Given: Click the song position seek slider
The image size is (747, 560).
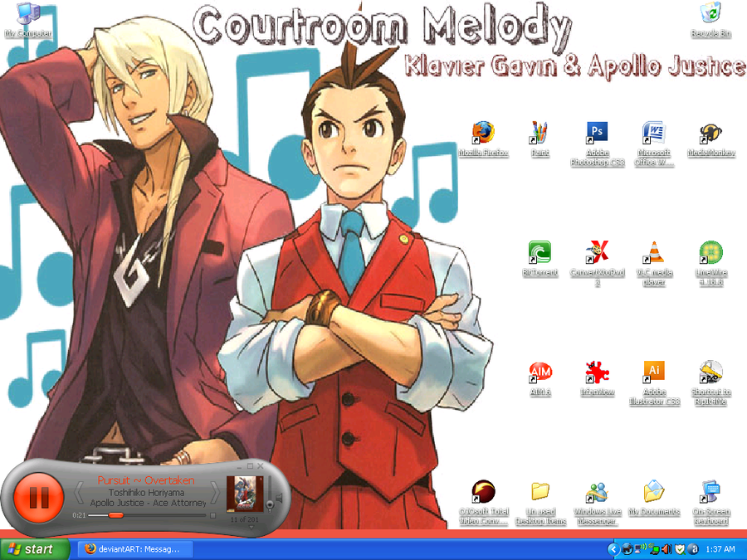Looking at the screenshot, I should tap(147, 515).
